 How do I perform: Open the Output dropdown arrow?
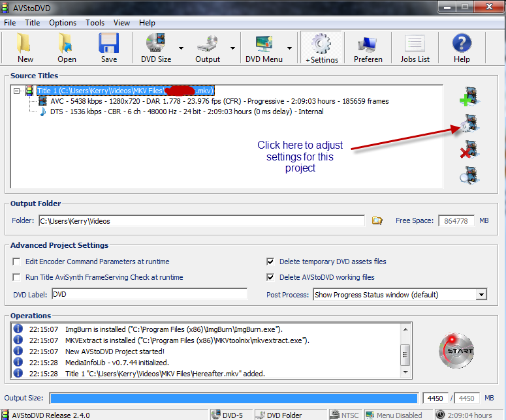click(x=232, y=48)
